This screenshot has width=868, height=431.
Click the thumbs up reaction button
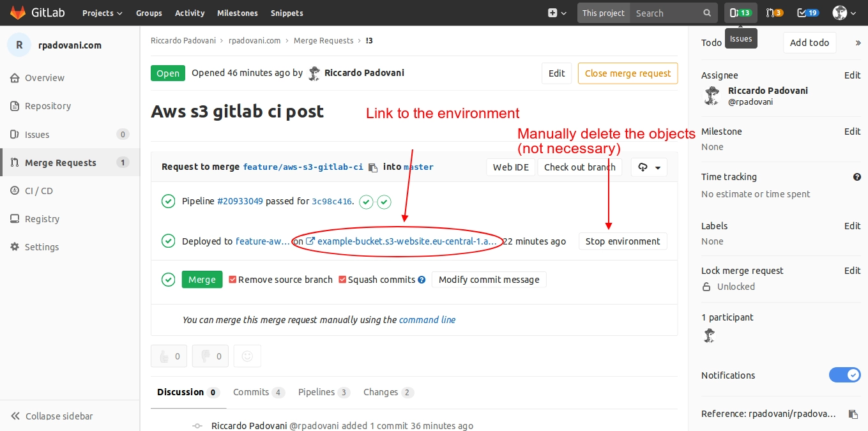[169, 356]
